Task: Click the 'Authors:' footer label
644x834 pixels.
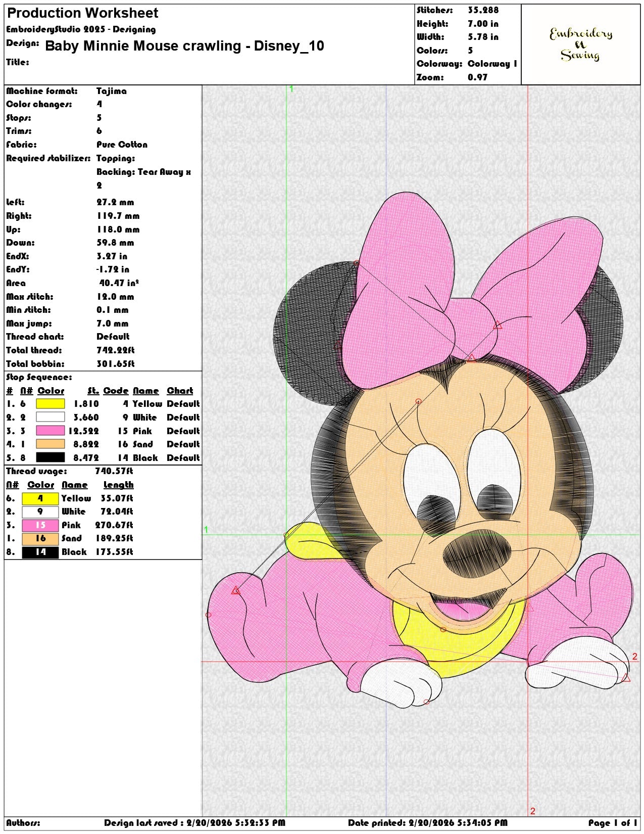Action: click(23, 823)
